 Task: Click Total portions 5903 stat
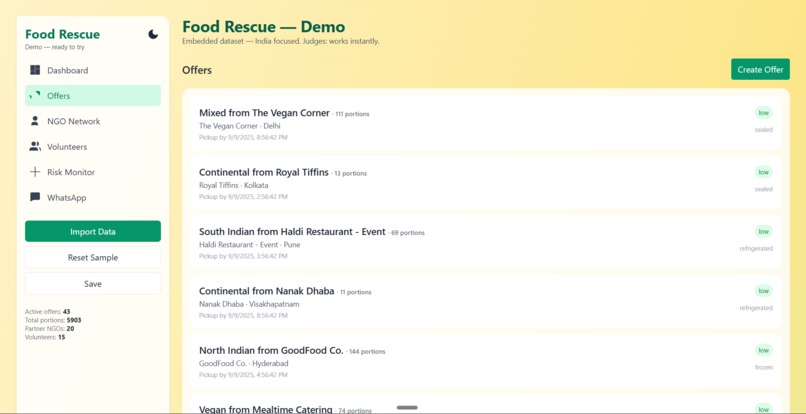click(53, 320)
